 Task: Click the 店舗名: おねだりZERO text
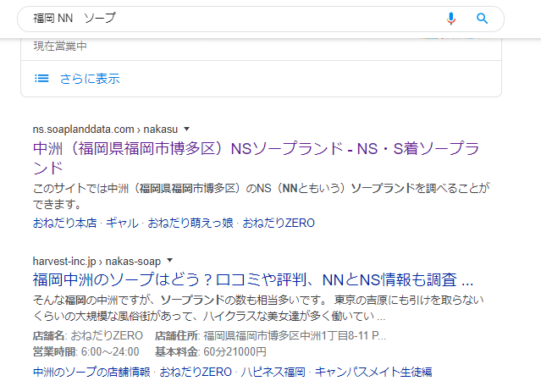tap(88, 336)
